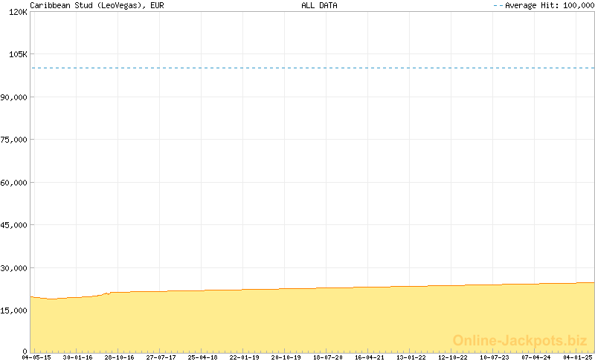Image resolution: width=595 pixels, height=364 pixels.
Task: Select the 22-01-19 date marker
Action: click(244, 357)
